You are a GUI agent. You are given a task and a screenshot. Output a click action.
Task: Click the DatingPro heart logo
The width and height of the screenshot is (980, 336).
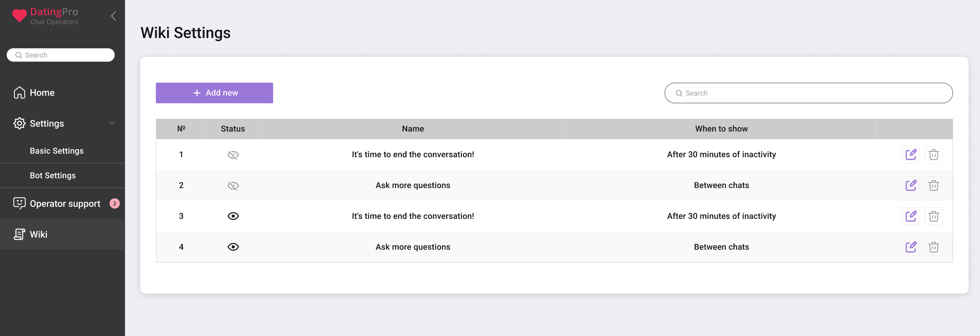point(19,15)
